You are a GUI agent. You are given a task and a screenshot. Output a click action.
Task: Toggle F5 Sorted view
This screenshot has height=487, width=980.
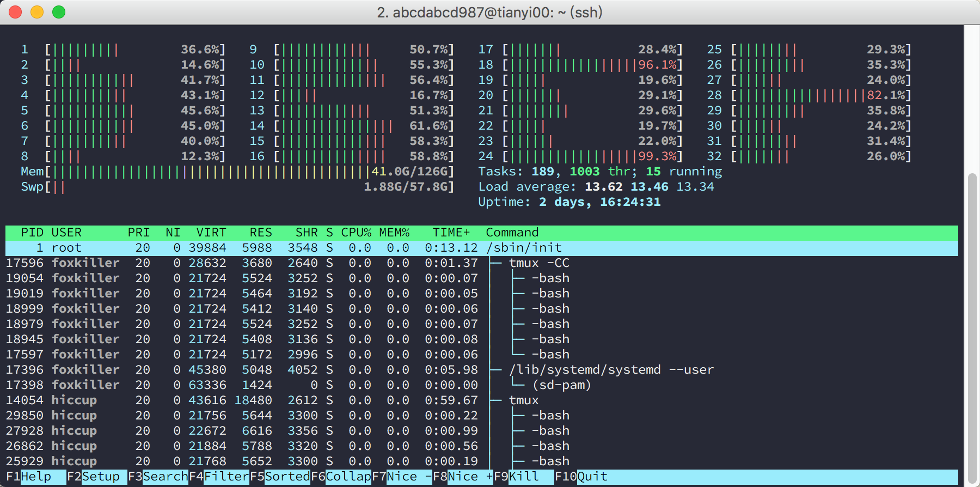[x=280, y=477]
